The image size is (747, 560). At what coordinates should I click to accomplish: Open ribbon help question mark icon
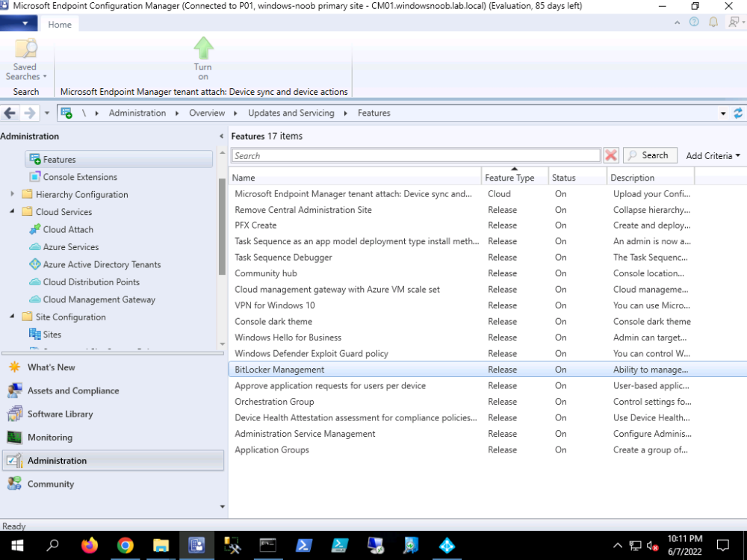[x=694, y=22]
